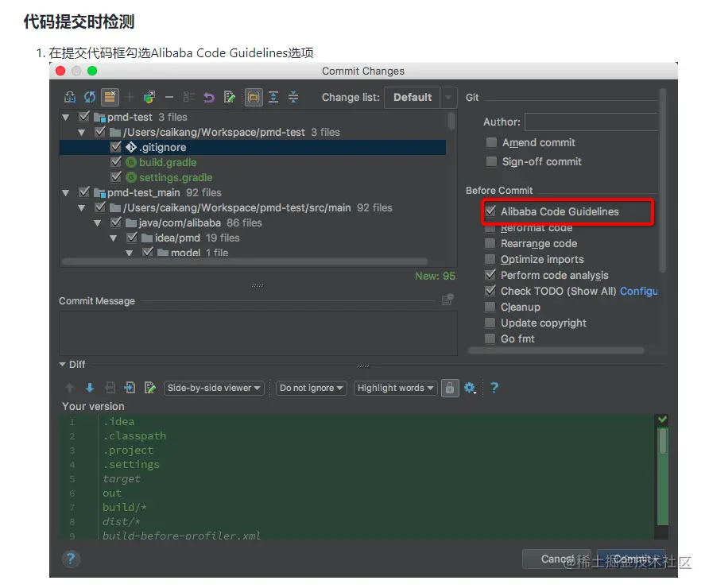Click the purple revert arrow icon
709x588 pixels.
click(208, 97)
